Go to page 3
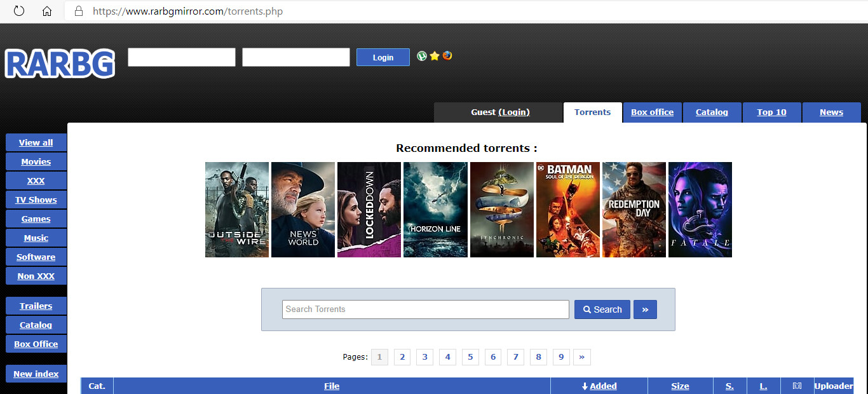The image size is (868, 394). coord(425,357)
